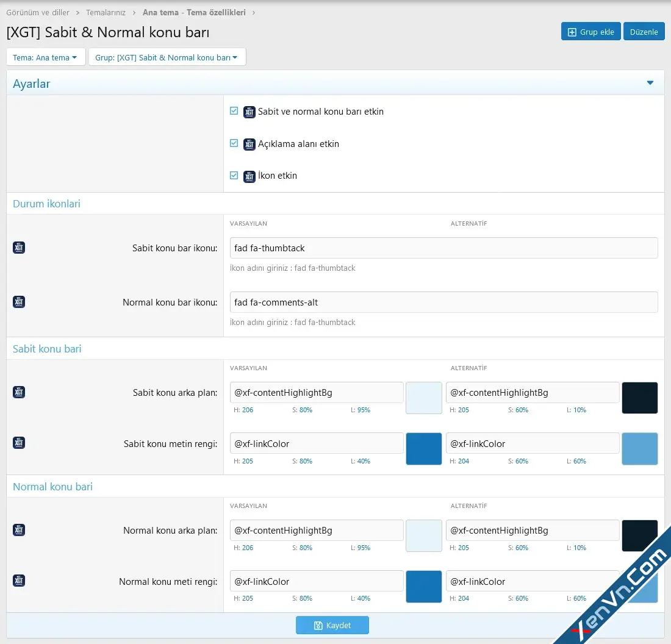Click the Normal konu meti rengi label
Viewport: 671px width, 644px height.
pos(168,582)
